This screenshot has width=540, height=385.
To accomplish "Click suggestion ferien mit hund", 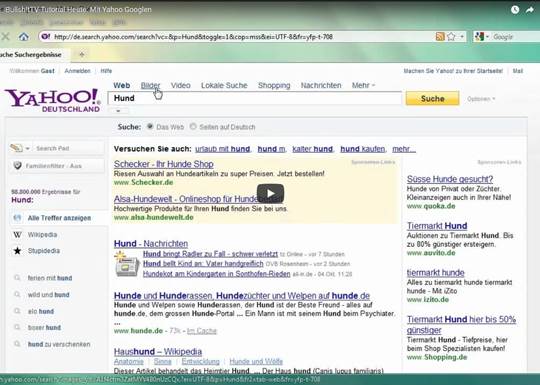I will 50,278.
